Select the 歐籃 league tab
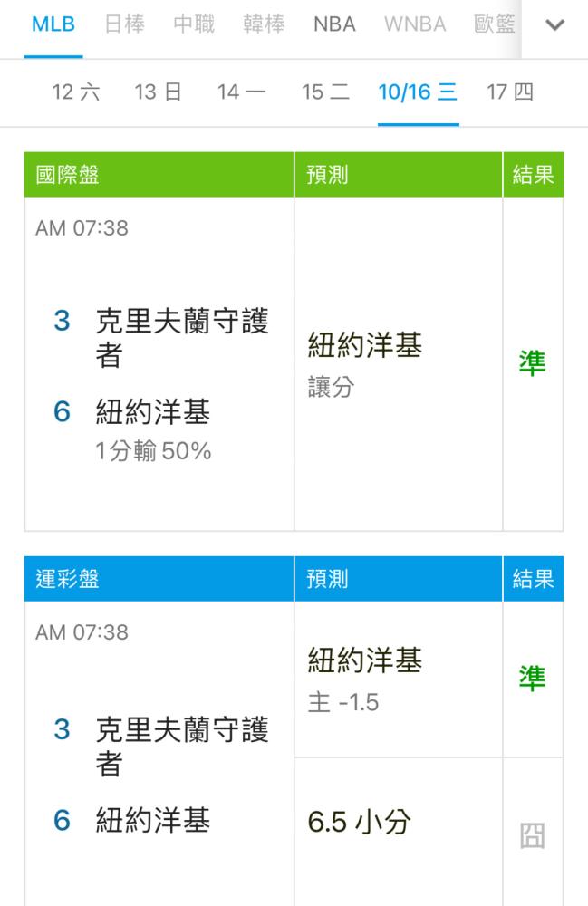The height and width of the screenshot is (906, 588). 495,24
